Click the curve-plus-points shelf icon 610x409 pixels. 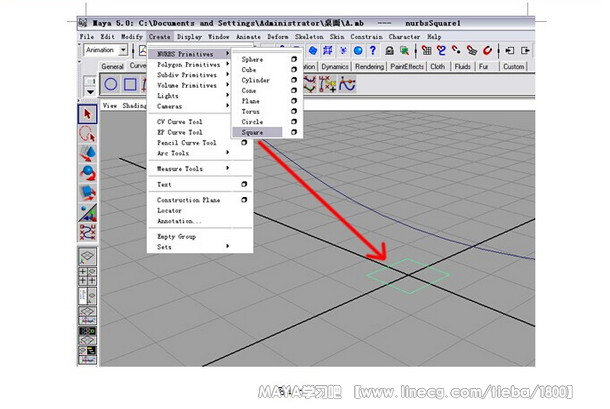[x=328, y=84]
